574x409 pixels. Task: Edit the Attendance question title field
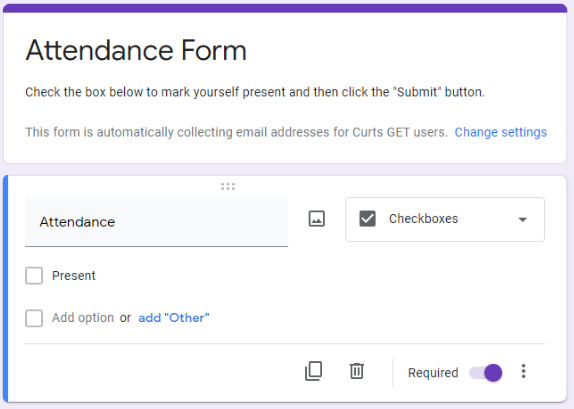156,222
